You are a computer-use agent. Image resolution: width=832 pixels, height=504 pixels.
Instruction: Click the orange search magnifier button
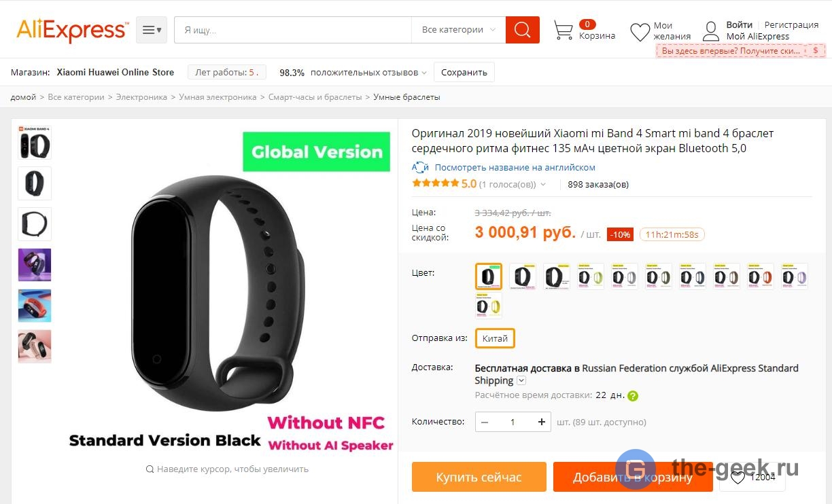[x=522, y=30]
